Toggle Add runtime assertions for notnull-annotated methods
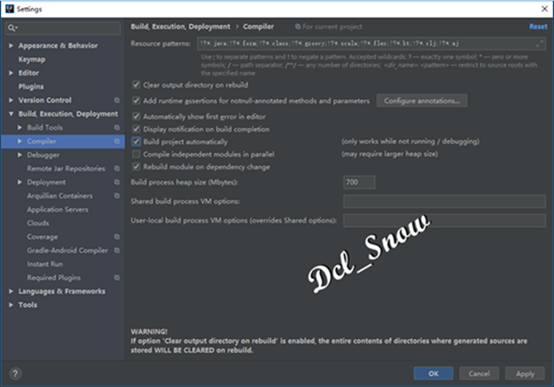The width and height of the screenshot is (554, 387). [x=136, y=101]
